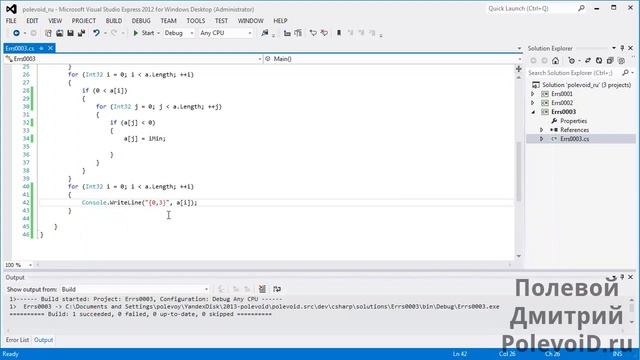The width and height of the screenshot is (640, 360).
Task: Click Sync with Active Document in Solution Explorer
Action: pyautogui.click(x=588, y=60)
